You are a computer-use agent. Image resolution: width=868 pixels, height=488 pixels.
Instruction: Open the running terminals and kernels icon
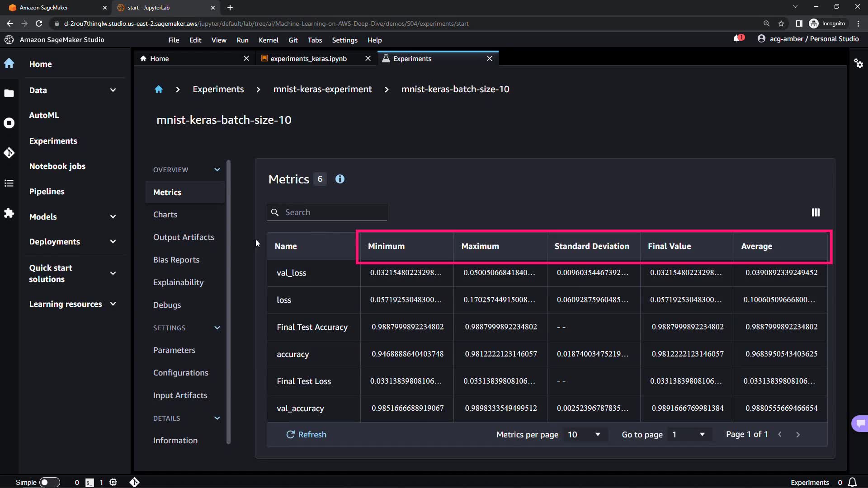[x=9, y=123]
